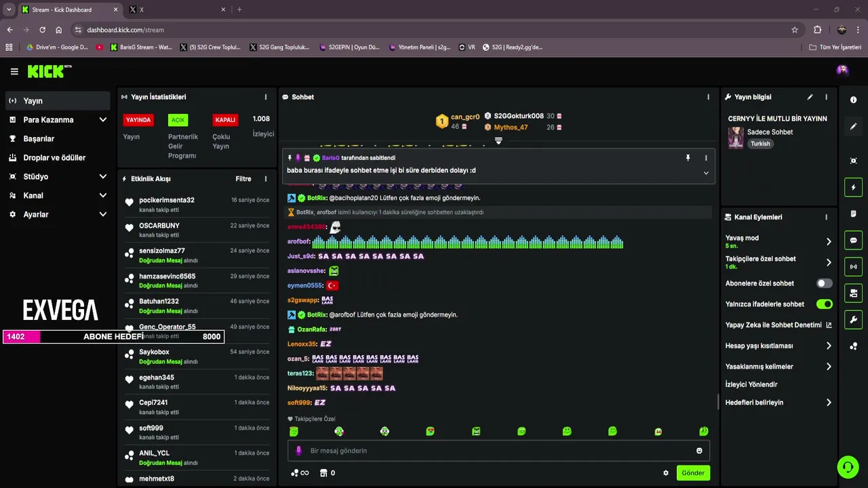This screenshot has height=488, width=868.
Task: Expand the pinned message with the down chevron
Action: tap(706, 173)
